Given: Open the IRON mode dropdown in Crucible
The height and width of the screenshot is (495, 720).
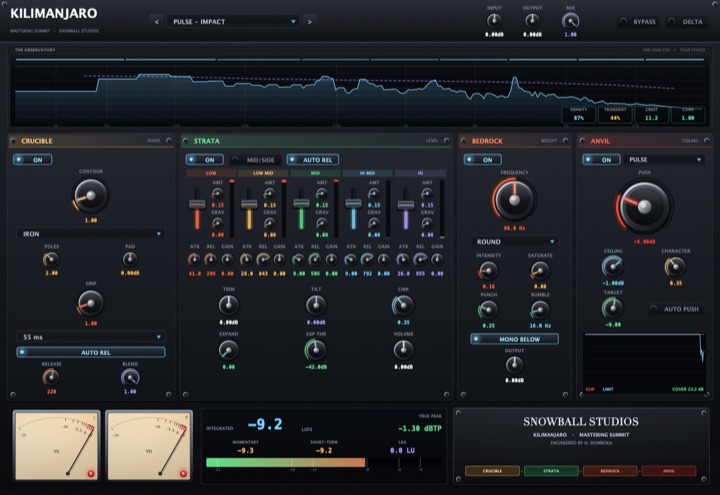Looking at the screenshot, I should pyautogui.click(x=91, y=234).
